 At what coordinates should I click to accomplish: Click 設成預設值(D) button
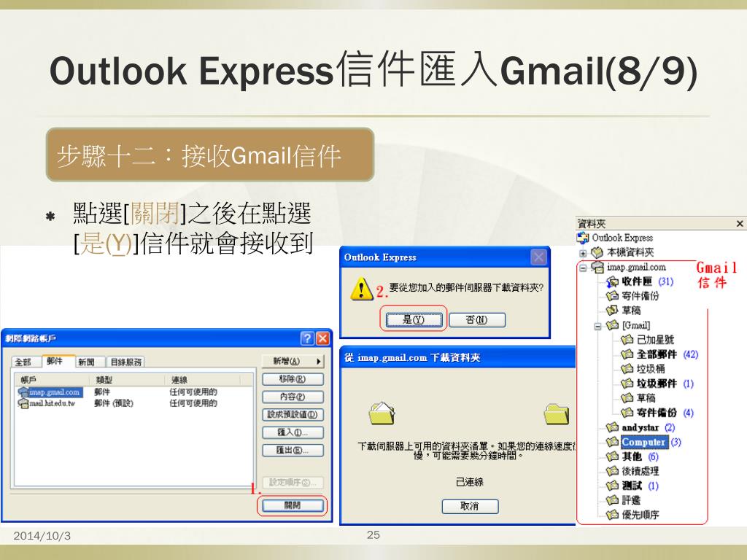(x=293, y=414)
